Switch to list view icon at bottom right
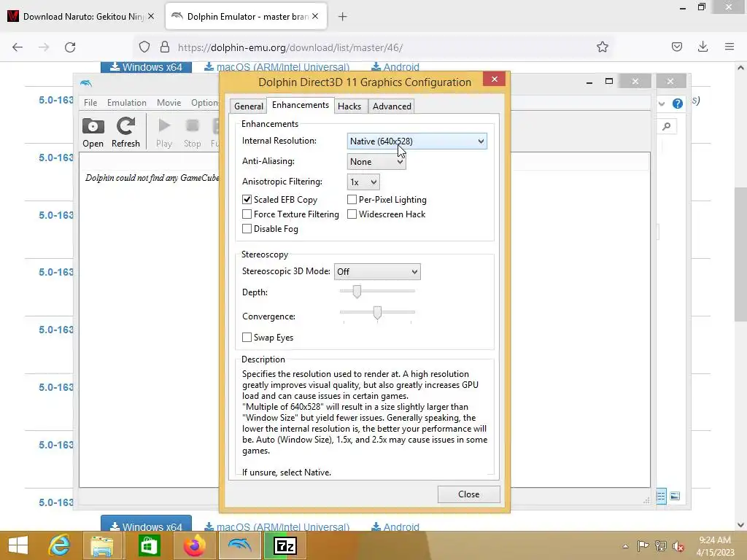The height and width of the screenshot is (560, 747). click(661, 496)
